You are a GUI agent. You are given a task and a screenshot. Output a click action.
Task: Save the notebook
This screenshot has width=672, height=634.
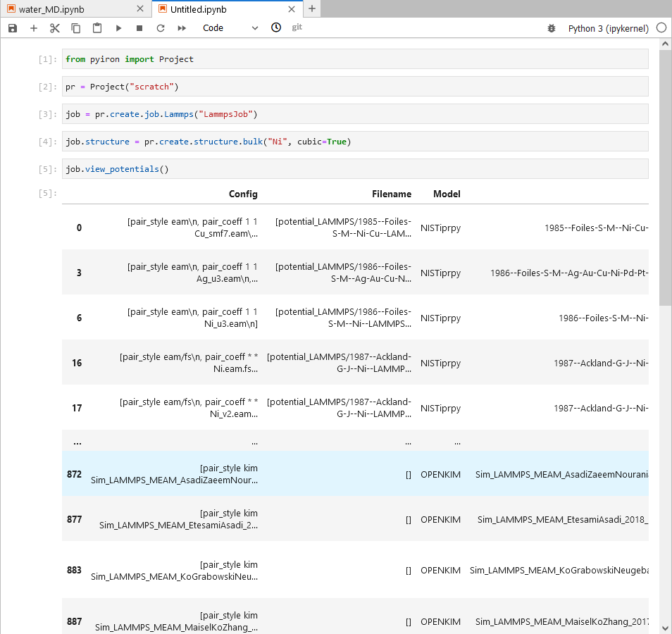click(x=12, y=27)
